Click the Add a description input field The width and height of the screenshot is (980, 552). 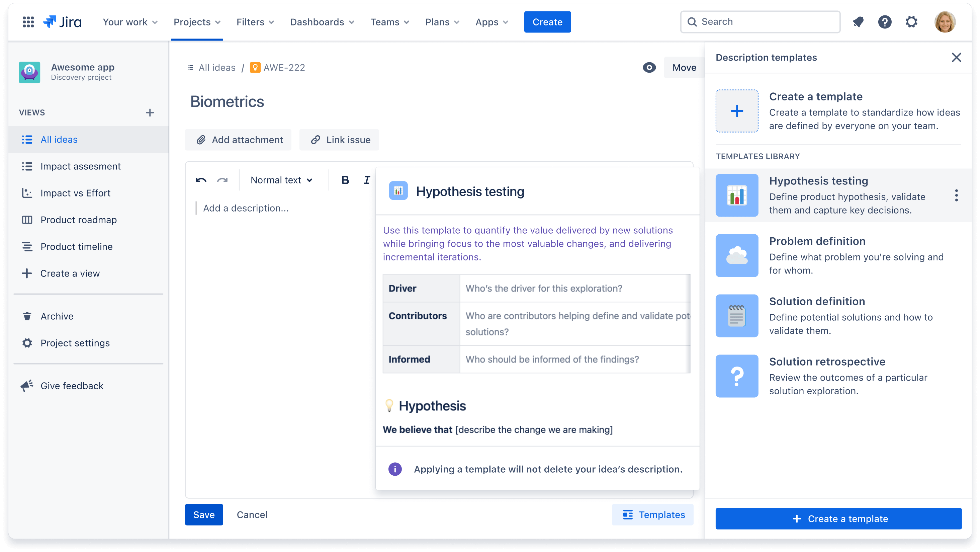(x=246, y=207)
